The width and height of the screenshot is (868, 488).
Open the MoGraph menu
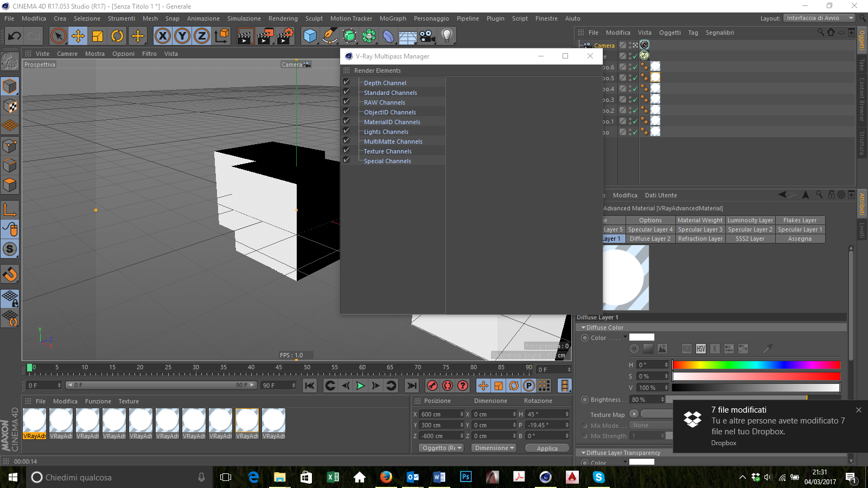click(392, 18)
